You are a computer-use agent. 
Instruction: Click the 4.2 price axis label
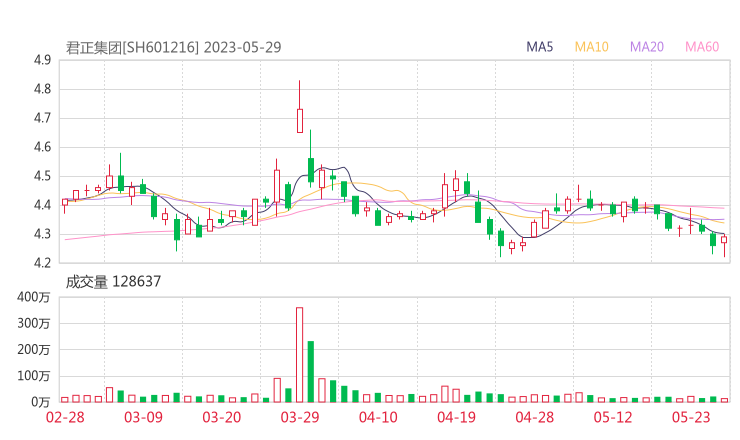tap(42, 263)
